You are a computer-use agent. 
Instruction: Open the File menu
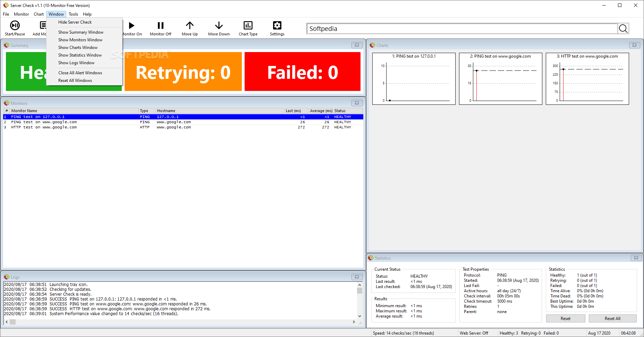point(6,14)
